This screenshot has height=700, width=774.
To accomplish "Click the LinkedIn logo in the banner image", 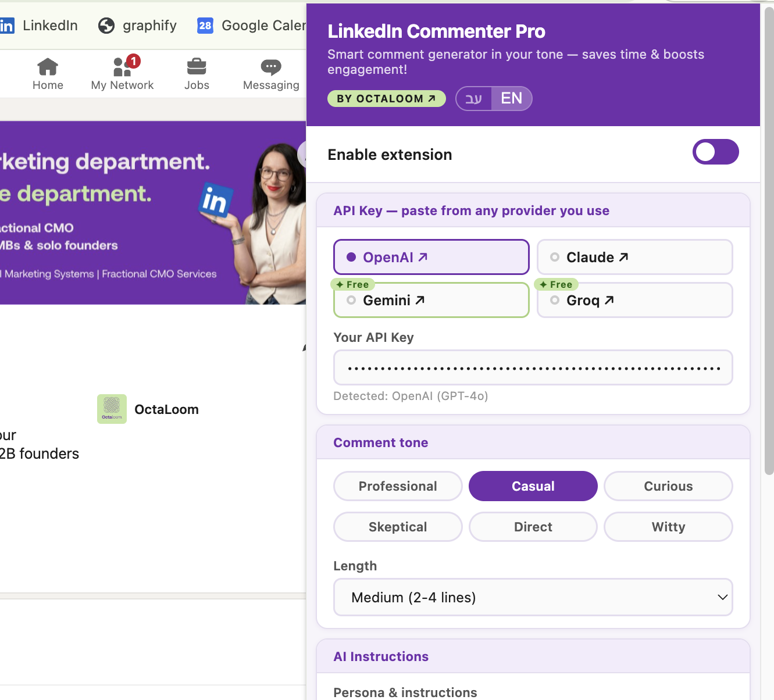I will [x=215, y=201].
